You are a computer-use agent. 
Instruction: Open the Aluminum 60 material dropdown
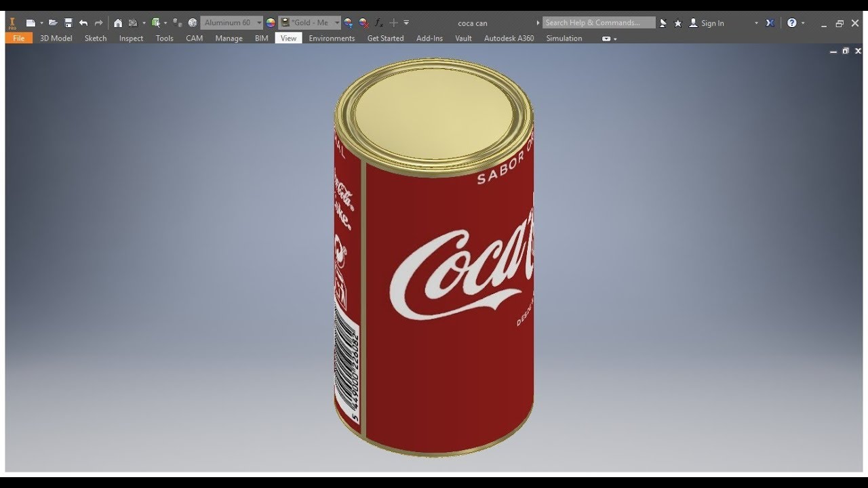point(232,23)
